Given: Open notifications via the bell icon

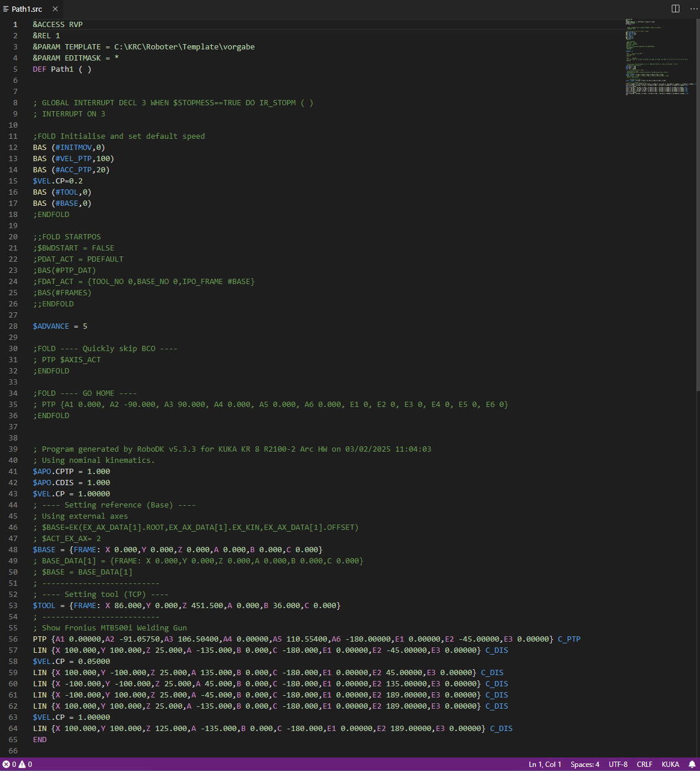Looking at the screenshot, I should (692, 765).
